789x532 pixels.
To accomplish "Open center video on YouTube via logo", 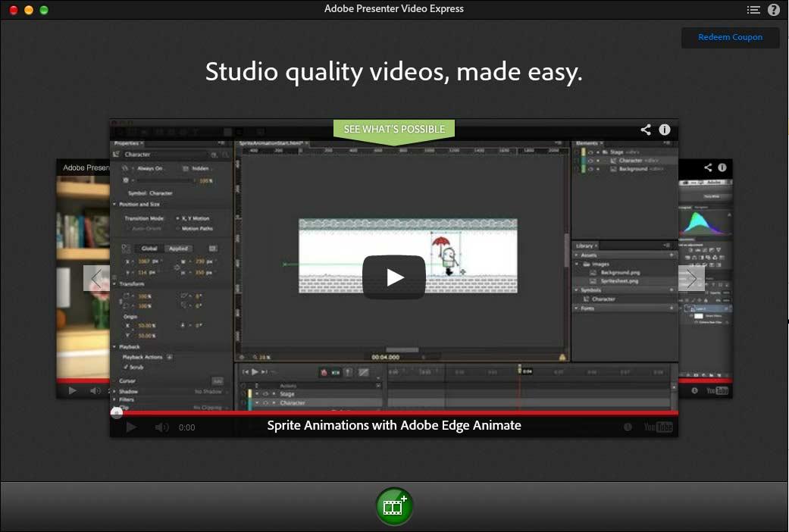I will [658, 427].
